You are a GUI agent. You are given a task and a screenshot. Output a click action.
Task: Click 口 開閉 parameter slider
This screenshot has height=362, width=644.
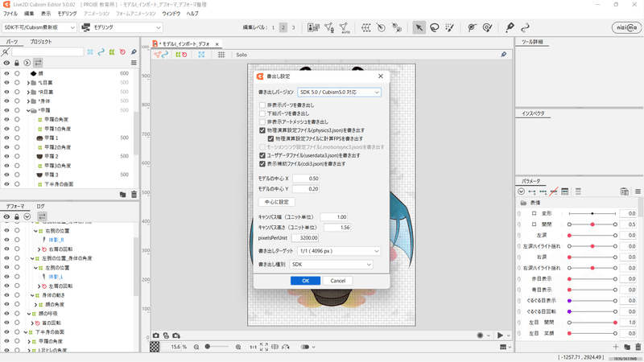click(592, 224)
